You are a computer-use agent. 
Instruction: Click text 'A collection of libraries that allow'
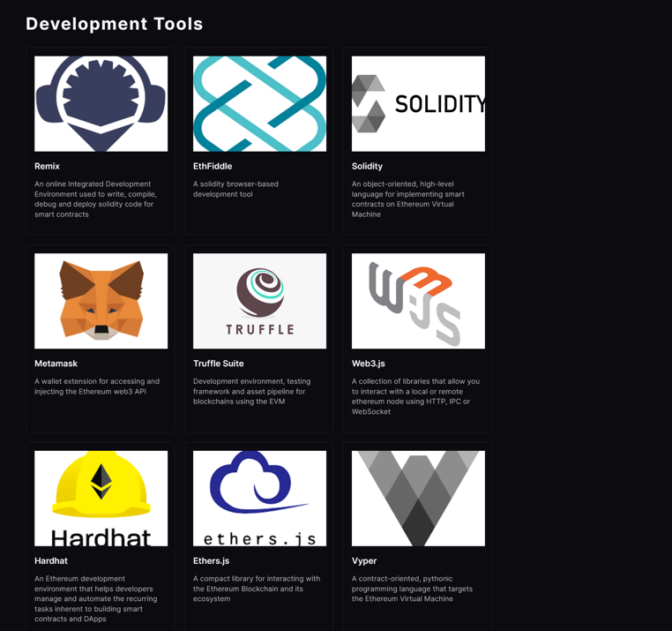pyautogui.click(x=415, y=396)
